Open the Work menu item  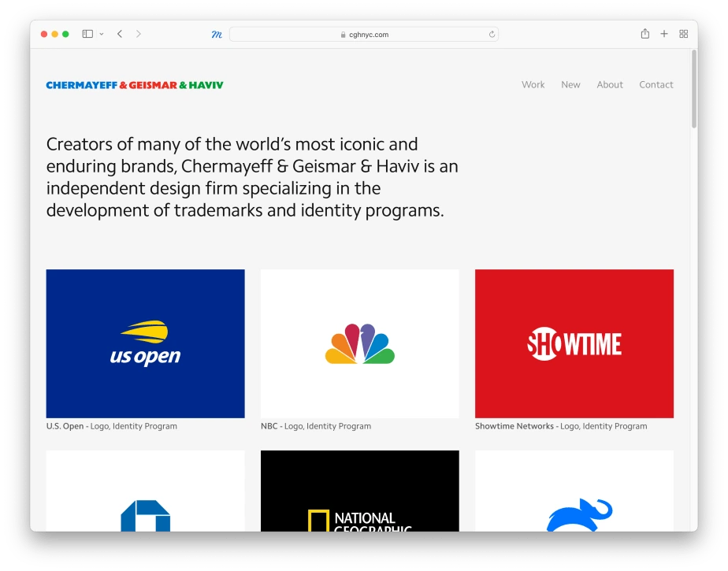(x=533, y=84)
